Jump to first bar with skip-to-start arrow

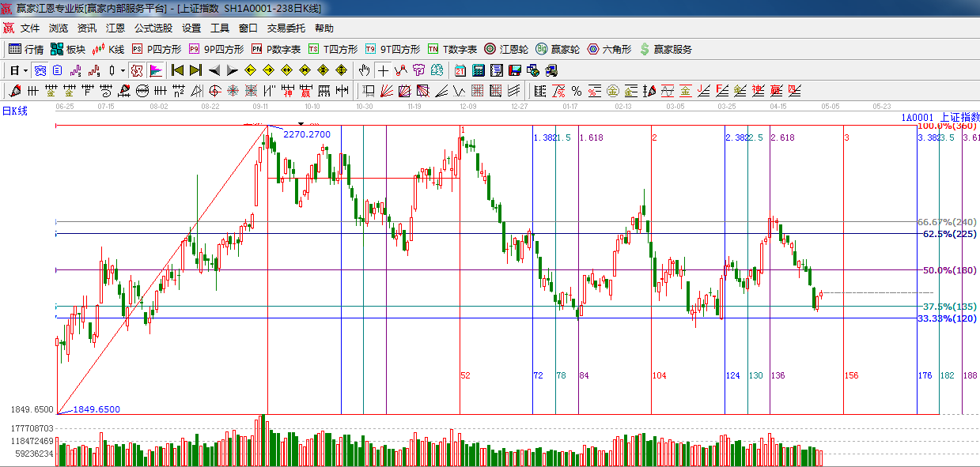tap(177, 70)
